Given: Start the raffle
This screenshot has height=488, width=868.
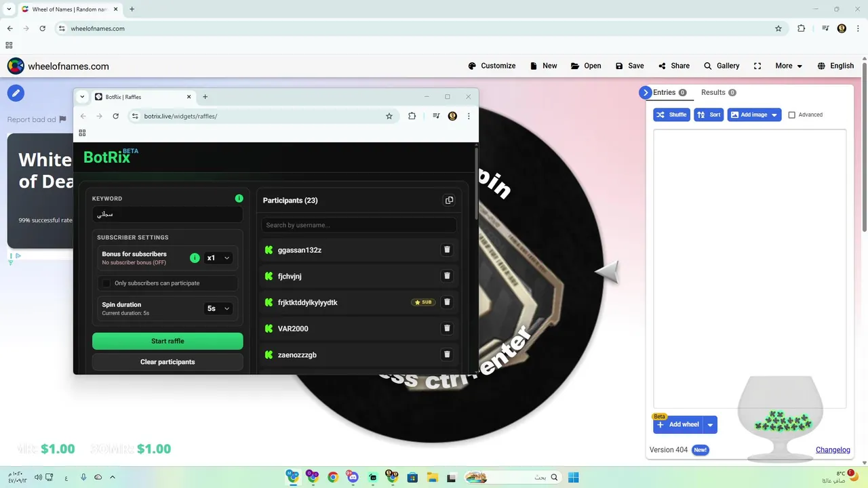Looking at the screenshot, I should click(x=167, y=341).
